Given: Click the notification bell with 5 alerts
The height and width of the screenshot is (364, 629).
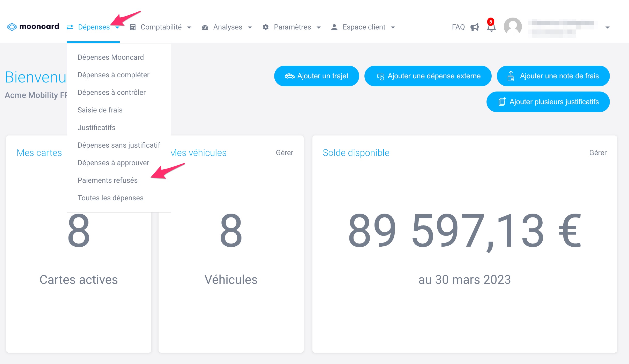Looking at the screenshot, I should pyautogui.click(x=491, y=27).
